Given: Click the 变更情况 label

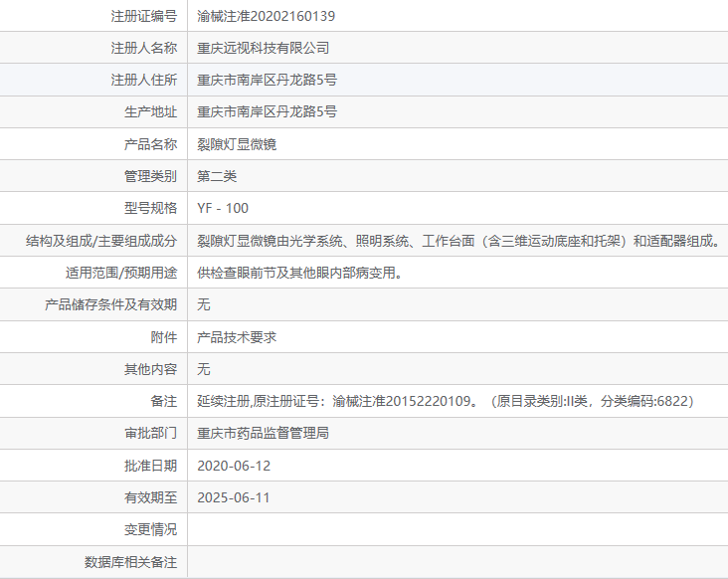Looking at the screenshot, I should 150,530.
